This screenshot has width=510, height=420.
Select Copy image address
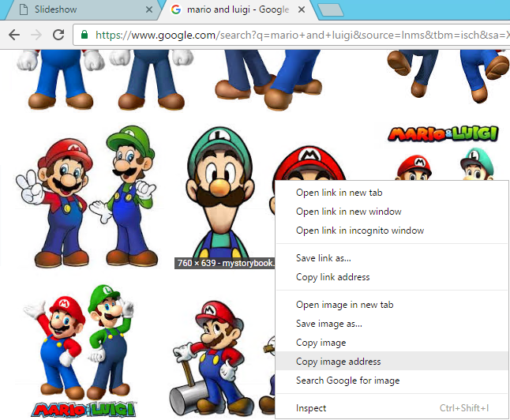pos(392,361)
